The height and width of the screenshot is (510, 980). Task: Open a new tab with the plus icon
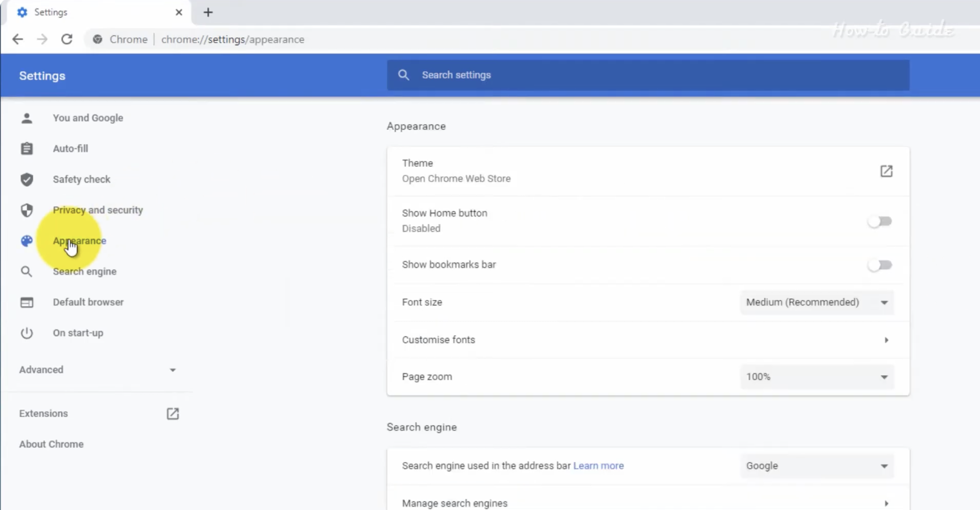(208, 12)
